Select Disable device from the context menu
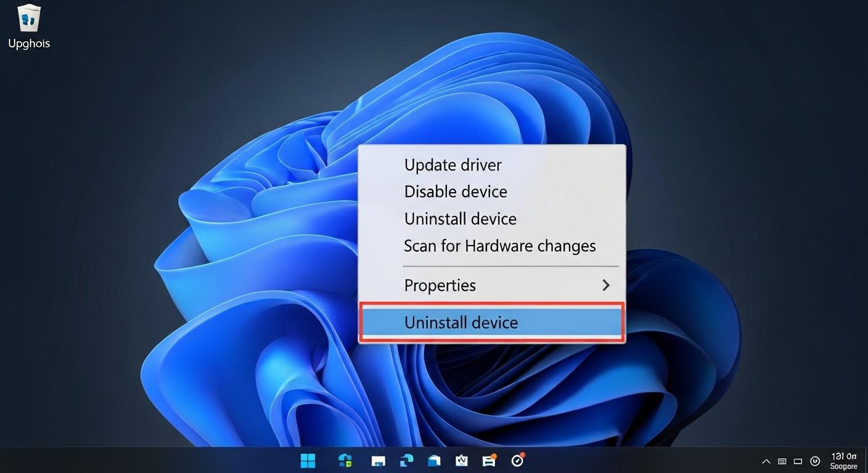This screenshot has height=473, width=868. [x=456, y=192]
